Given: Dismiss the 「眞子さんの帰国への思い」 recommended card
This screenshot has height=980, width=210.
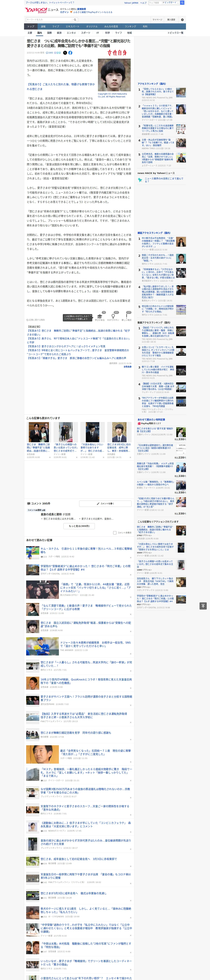Looking at the screenshot, I should click(x=77, y=457).
